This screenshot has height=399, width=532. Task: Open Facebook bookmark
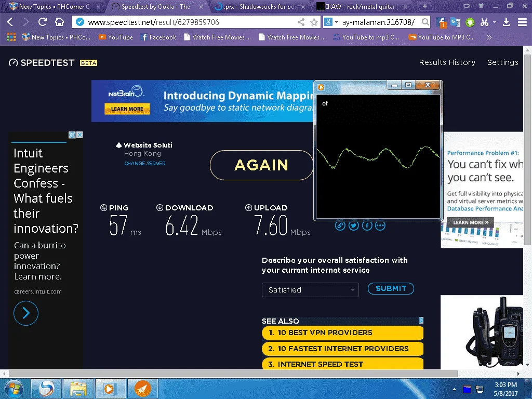(158, 37)
